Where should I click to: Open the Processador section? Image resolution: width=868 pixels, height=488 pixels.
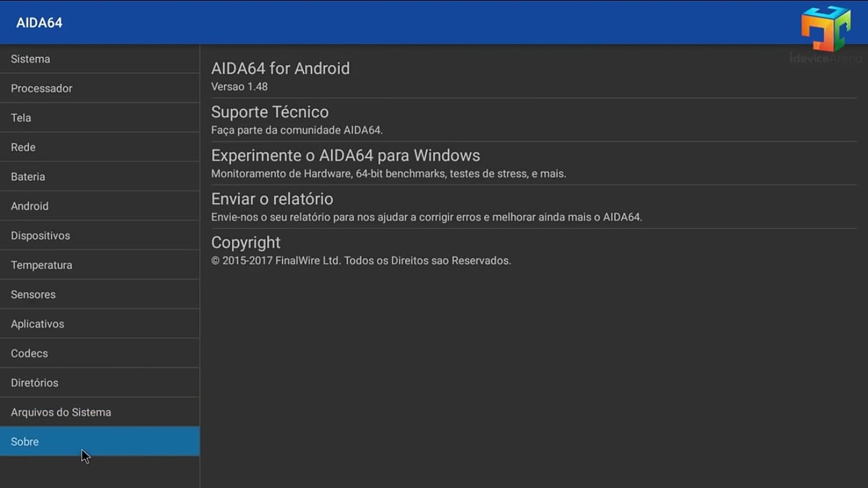tap(41, 88)
